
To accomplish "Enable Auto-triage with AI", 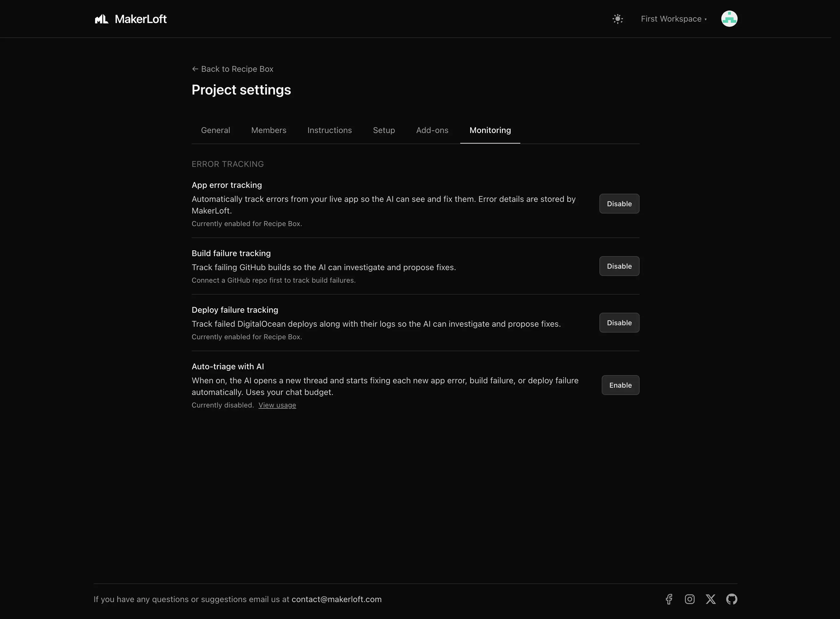I will (620, 385).
